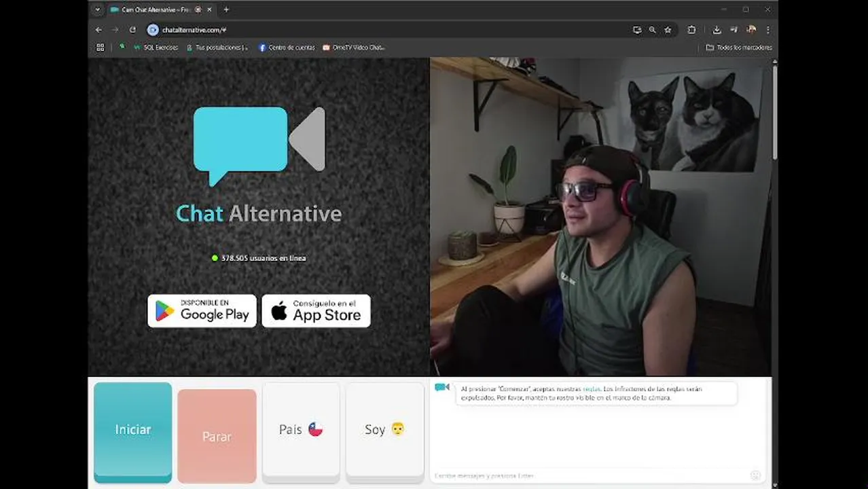Open the Chrome profile avatar

[x=751, y=30]
